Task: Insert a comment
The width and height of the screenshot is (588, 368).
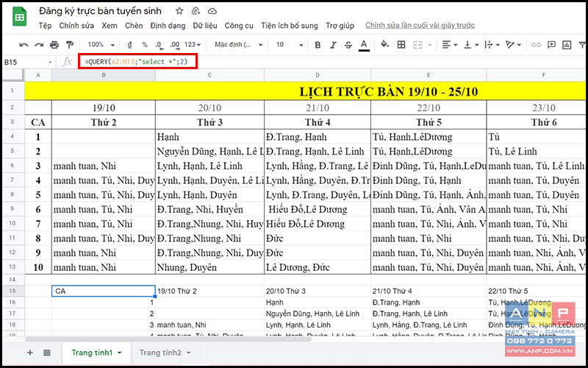Action: click(x=551, y=45)
